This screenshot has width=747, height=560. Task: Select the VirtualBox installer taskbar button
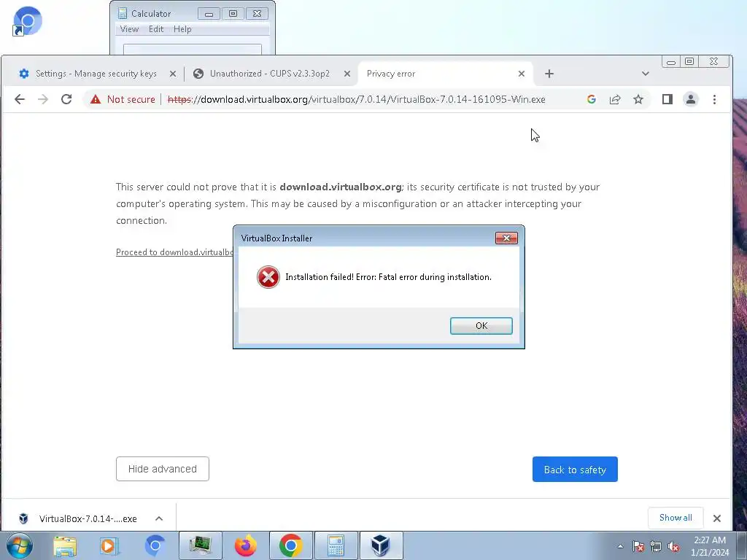[x=381, y=545]
